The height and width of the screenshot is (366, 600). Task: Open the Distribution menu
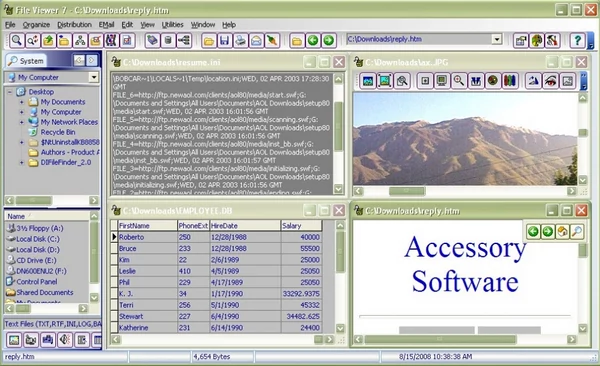74,25
